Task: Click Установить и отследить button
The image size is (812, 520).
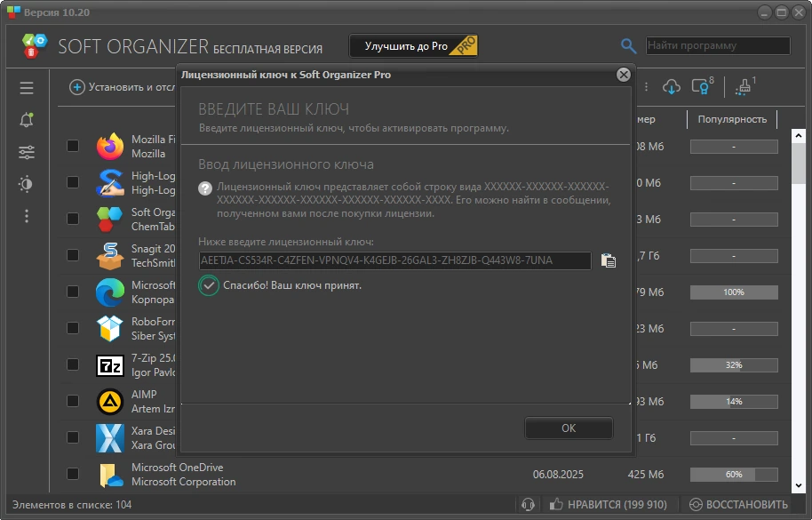Action: (123, 87)
